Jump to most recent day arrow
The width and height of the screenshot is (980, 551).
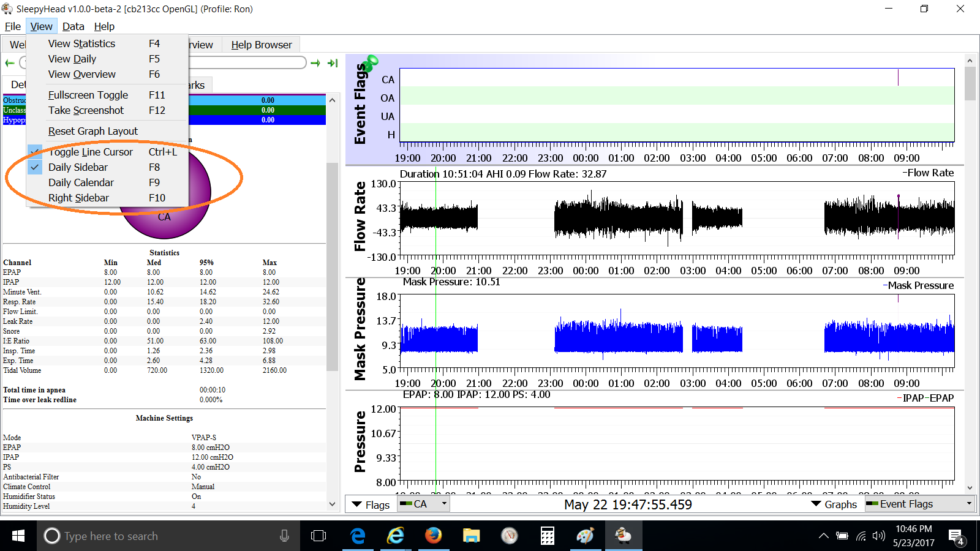(333, 63)
